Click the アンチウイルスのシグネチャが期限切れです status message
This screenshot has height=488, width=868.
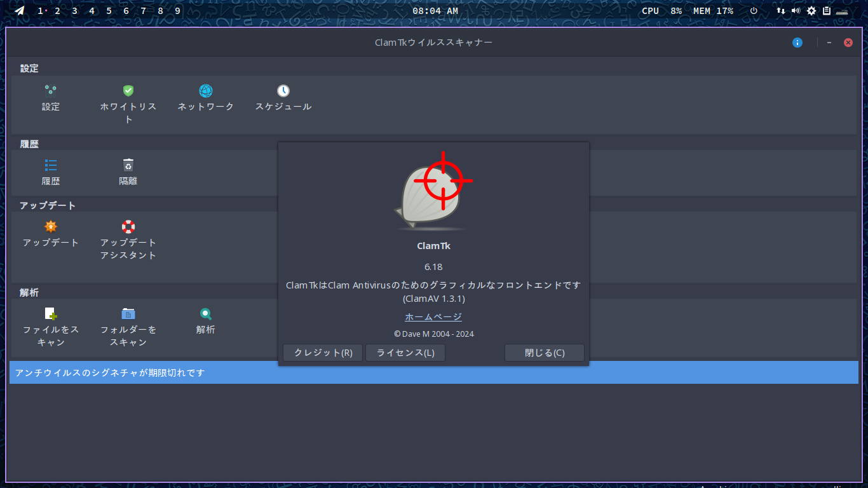click(x=110, y=373)
